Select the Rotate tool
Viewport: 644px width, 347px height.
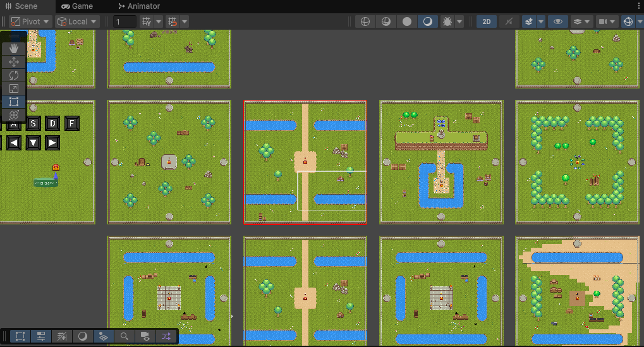tap(14, 75)
